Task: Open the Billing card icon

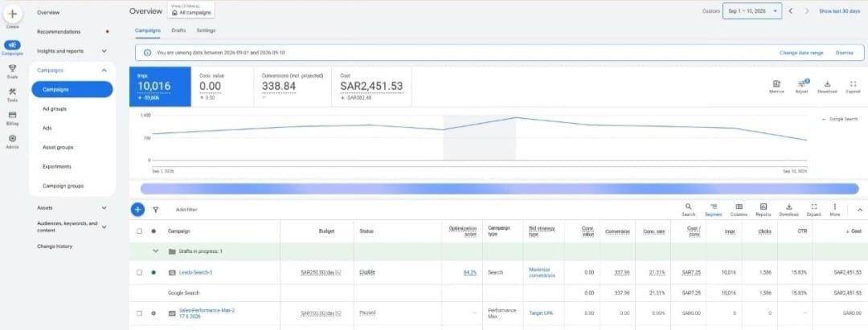Action: click(12, 115)
